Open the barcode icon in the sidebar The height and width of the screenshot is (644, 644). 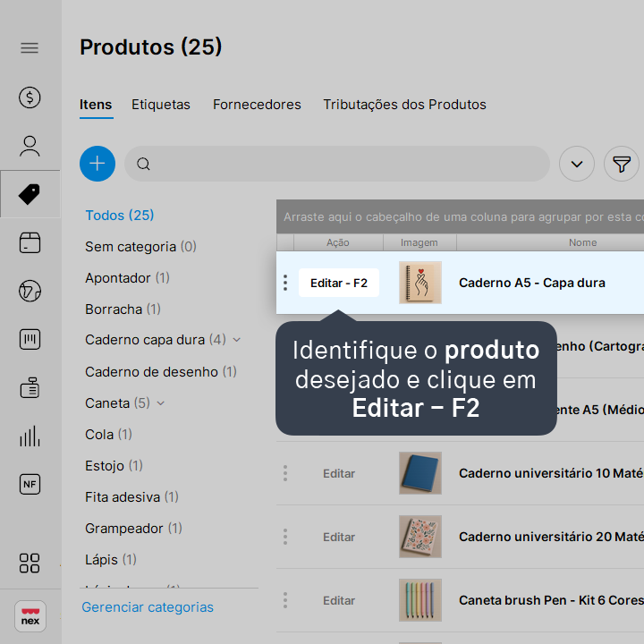pyautogui.click(x=30, y=339)
